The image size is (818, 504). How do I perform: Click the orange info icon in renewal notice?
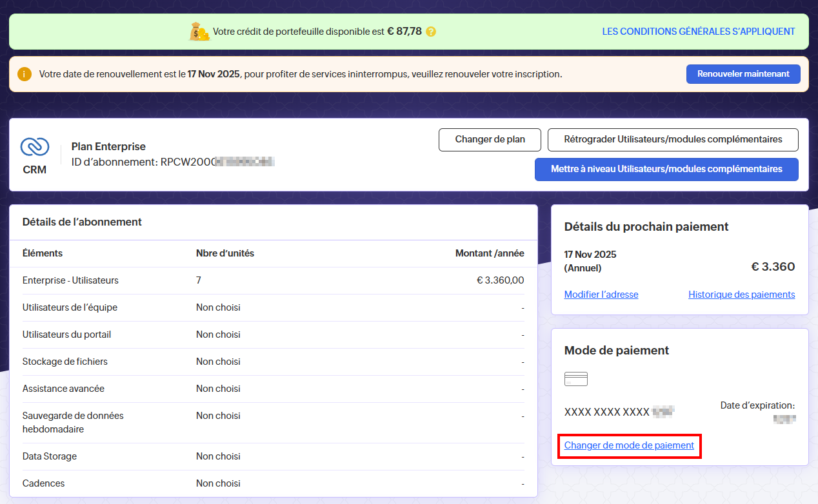pos(25,74)
